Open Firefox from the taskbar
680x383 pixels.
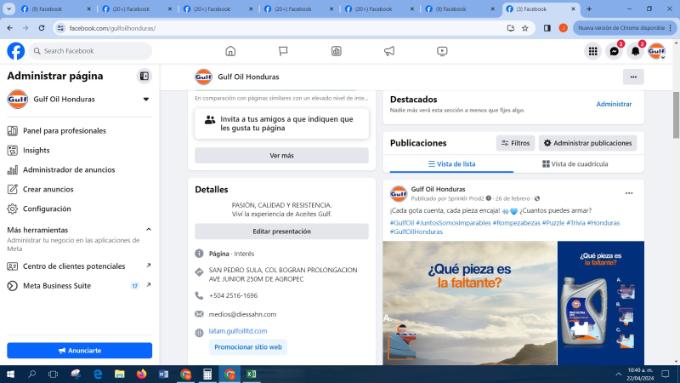click(x=141, y=374)
